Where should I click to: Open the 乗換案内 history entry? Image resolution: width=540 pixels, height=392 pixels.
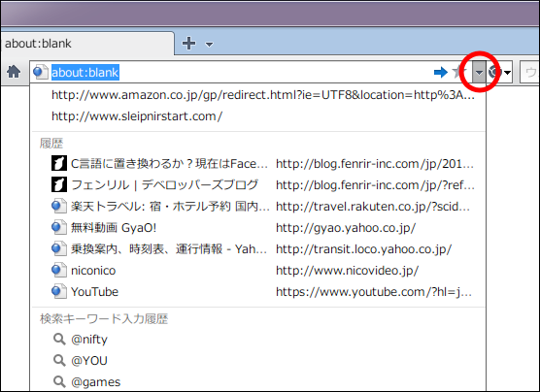pyautogui.click(x=258, y=248)
